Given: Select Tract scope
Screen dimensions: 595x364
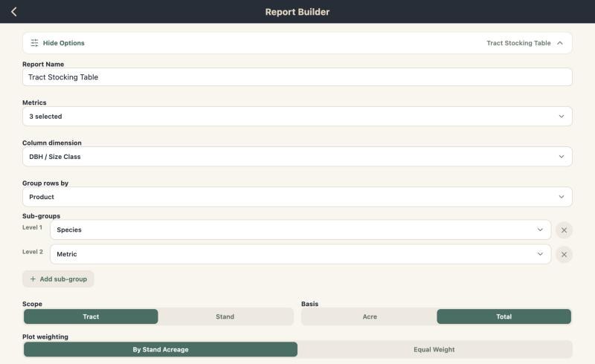Looking at the screenshot, I should pyautogui.click(x=91, y=316).
